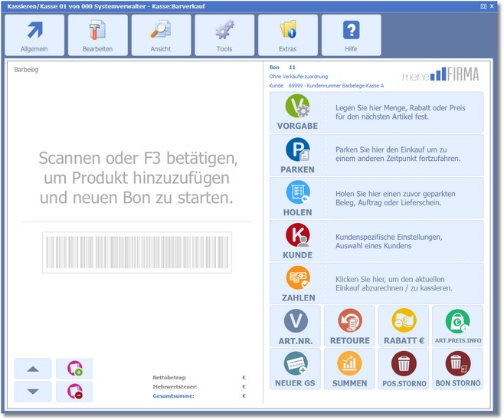Cancel a position with POS.STORNO

(403, 369)
